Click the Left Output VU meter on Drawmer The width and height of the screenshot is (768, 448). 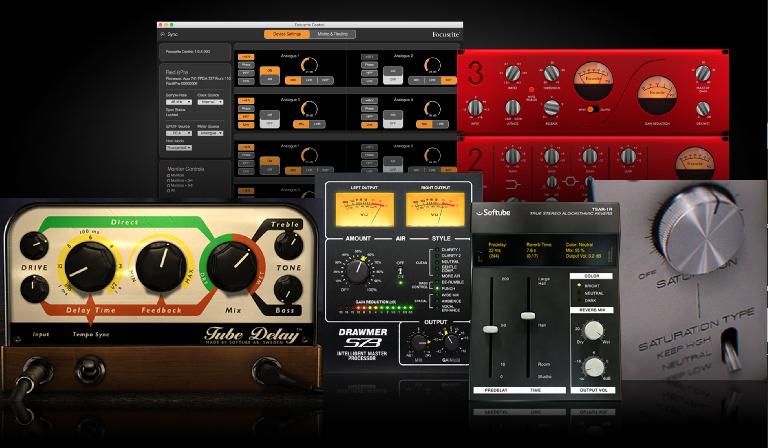pyautogui.click(x=364, y=209)
